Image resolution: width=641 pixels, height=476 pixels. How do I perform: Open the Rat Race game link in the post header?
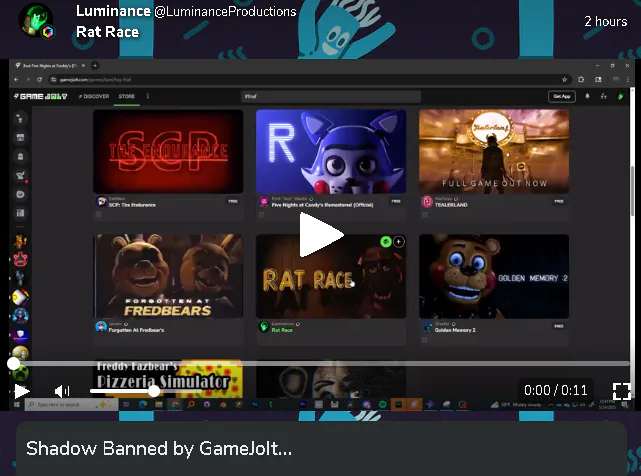[x=108, y=32]
